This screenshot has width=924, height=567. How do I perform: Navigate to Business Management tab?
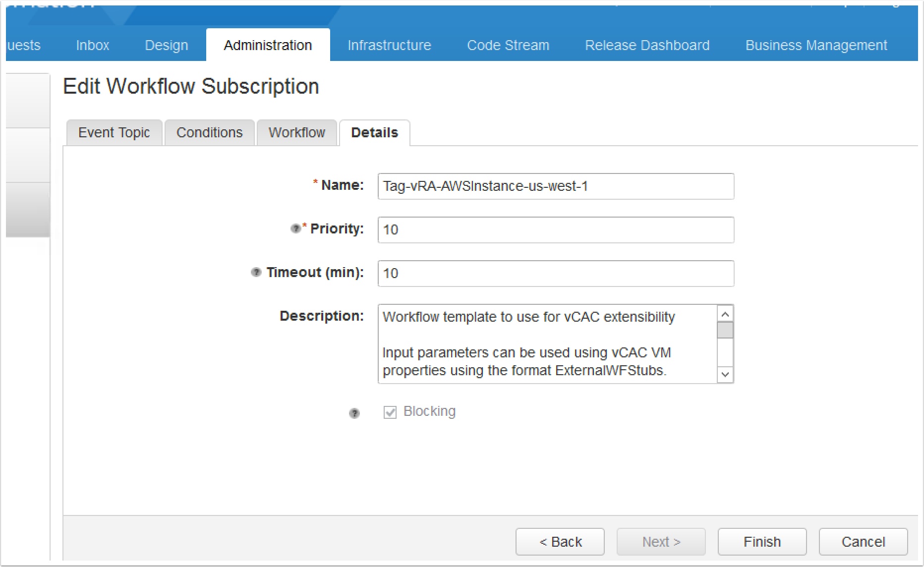tap(816, 45)
